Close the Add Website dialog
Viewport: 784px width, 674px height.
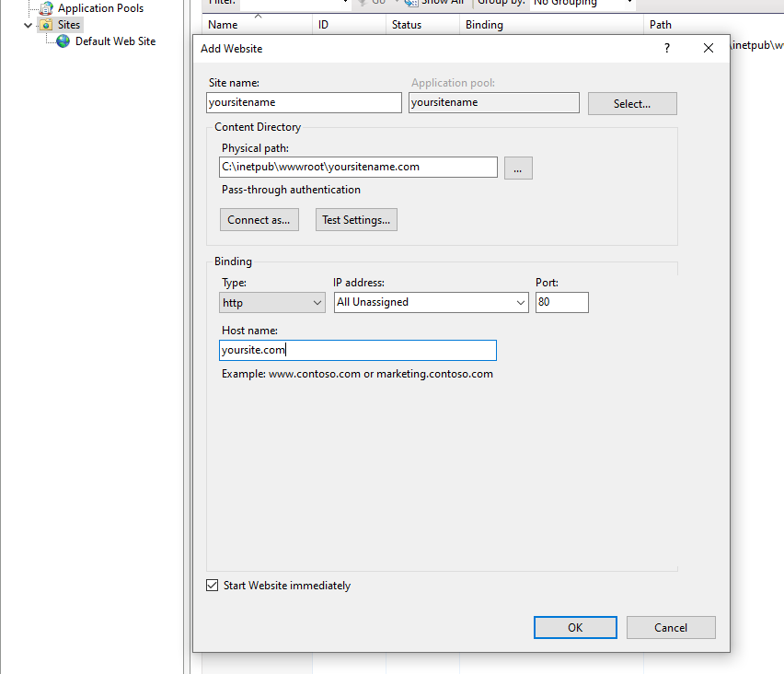[x=708, y=48]
